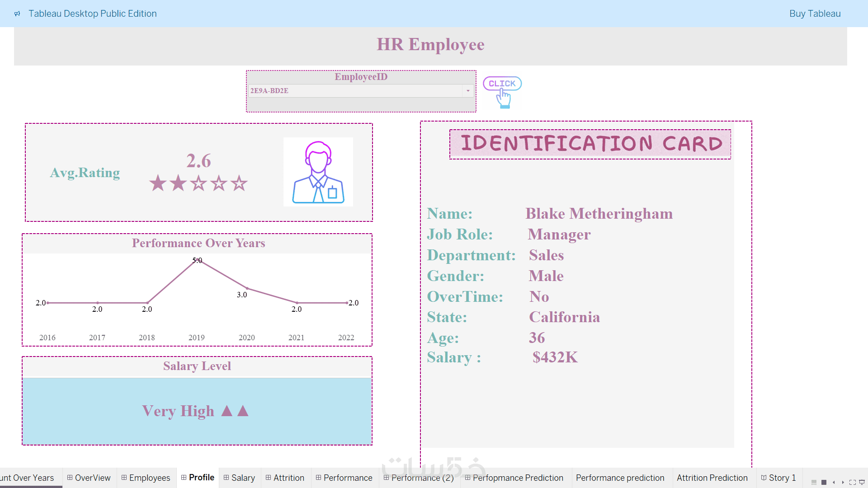Click the EmployeeID field showing 2E9A-BD2E
This screenshot has height=488, width=868.
click(x=355, y=91)
